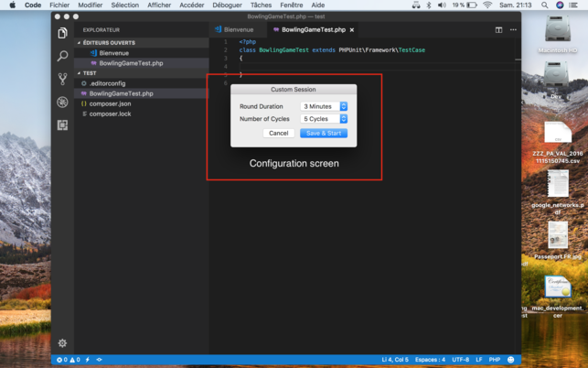The image size is (588, 368).
Task: Open the Manage gear menu
Action: tap(62, 343)
